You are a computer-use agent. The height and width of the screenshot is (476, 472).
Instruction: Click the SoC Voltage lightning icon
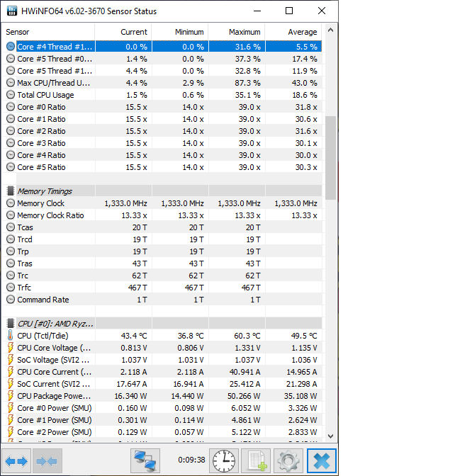11,360
